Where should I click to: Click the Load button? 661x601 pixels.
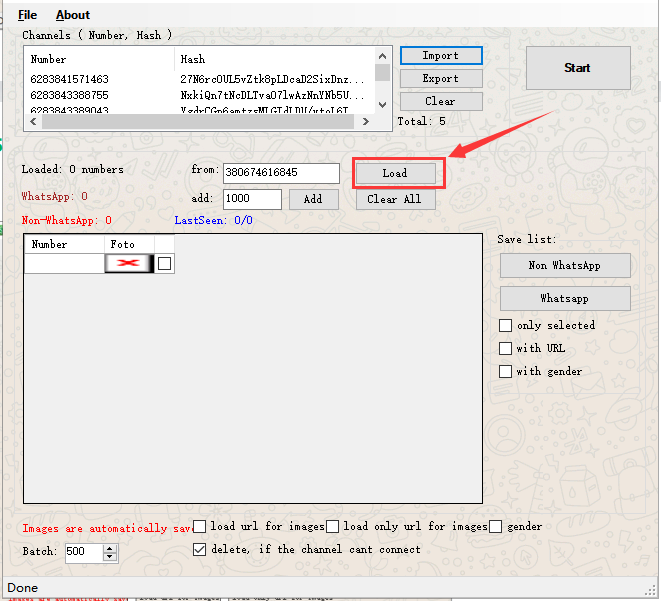click(x=395, y=173)
